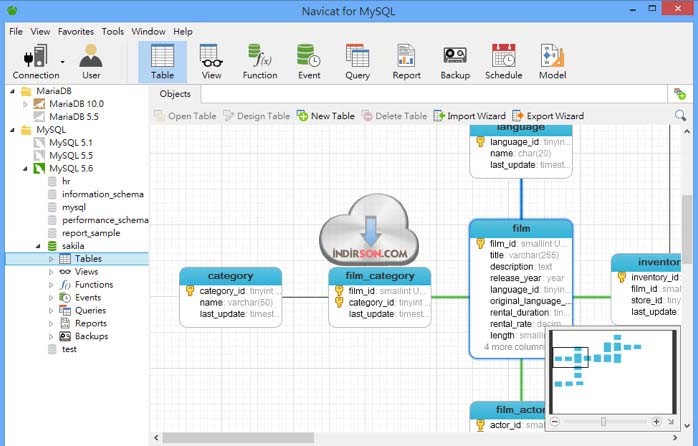Click the vertical scrollbar up arrow

click(687, 132)
